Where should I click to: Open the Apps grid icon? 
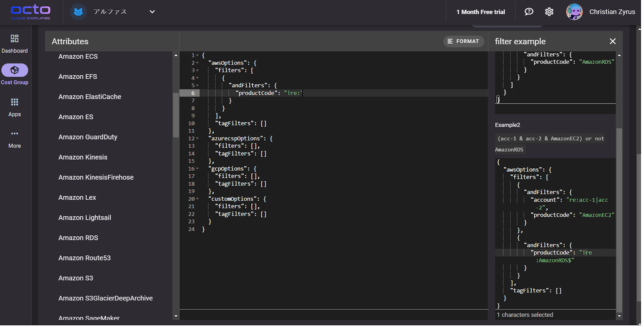coord(14,102)
